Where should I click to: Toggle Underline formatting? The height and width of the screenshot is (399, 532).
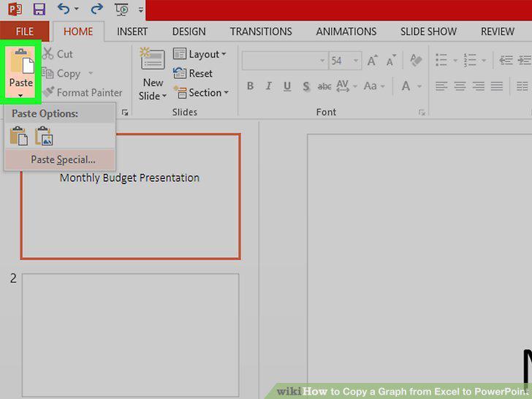pyautogui.click(x=287, y=86)
